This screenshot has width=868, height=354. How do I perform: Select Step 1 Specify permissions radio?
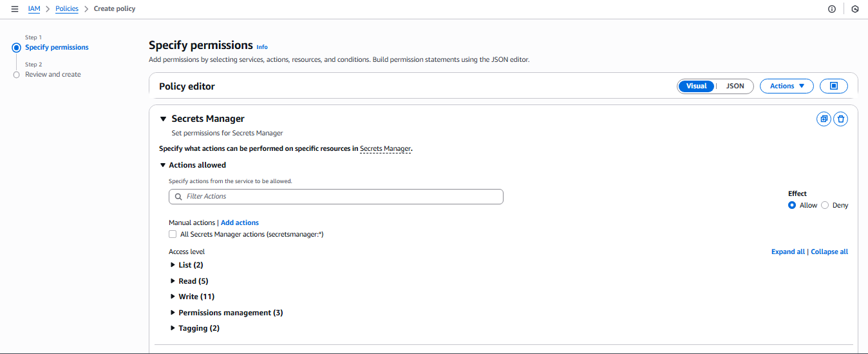[17, 48]
